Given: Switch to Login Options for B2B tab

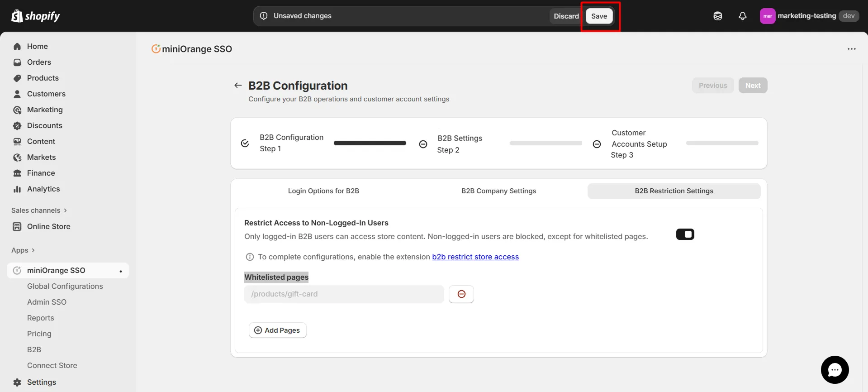Looking at the screenshot, I should 323,191.
